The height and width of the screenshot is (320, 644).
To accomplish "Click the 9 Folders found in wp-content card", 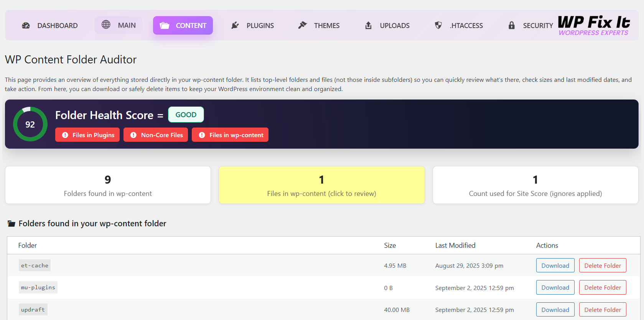I will [108, 185].
